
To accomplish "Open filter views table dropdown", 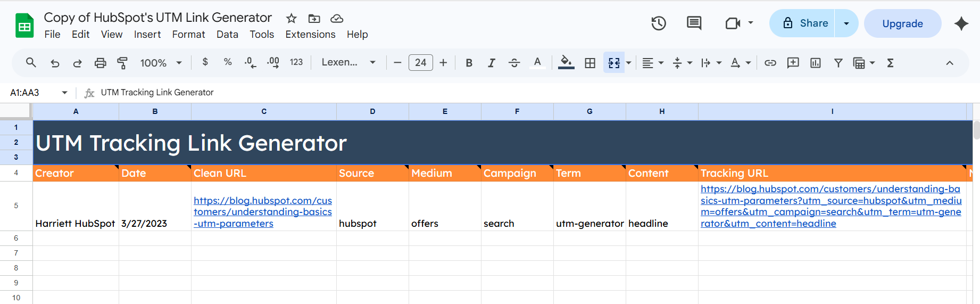I will pos(864,63).
